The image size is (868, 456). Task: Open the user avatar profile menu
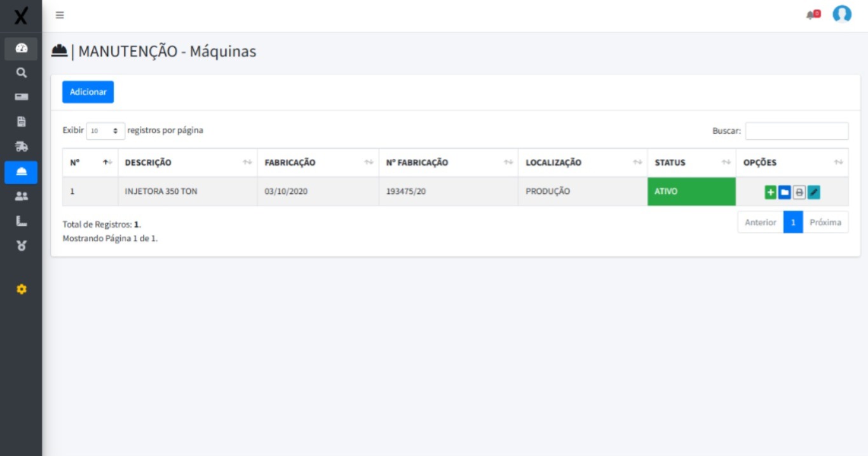pyautogui.click(x=842, y=14)
